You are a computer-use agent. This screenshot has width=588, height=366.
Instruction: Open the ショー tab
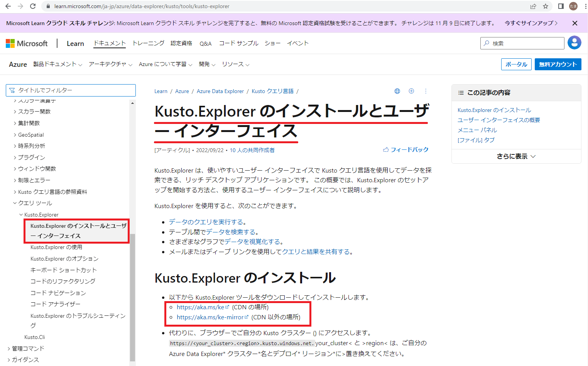(272, 43)
